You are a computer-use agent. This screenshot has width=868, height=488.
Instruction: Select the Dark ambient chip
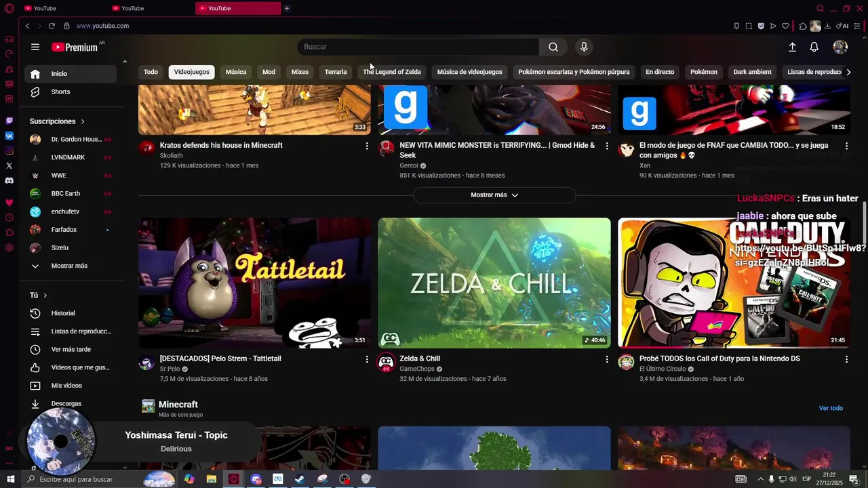coord(752,72)
